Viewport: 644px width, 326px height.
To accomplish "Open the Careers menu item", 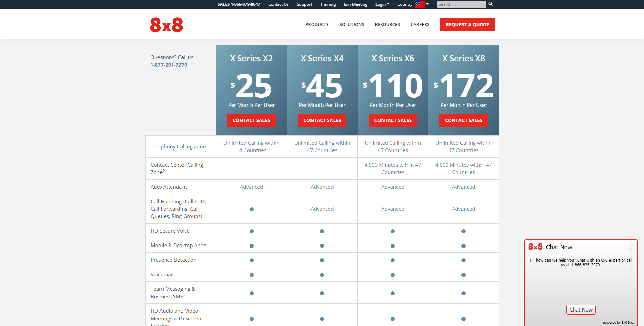I will click(x=420, y=25).
